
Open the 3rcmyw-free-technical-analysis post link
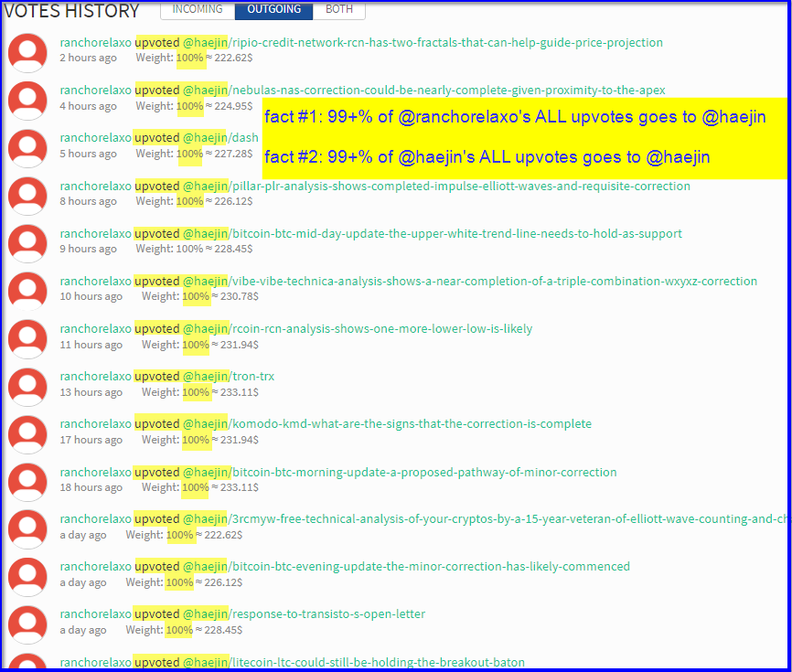[x=485, y=519]
